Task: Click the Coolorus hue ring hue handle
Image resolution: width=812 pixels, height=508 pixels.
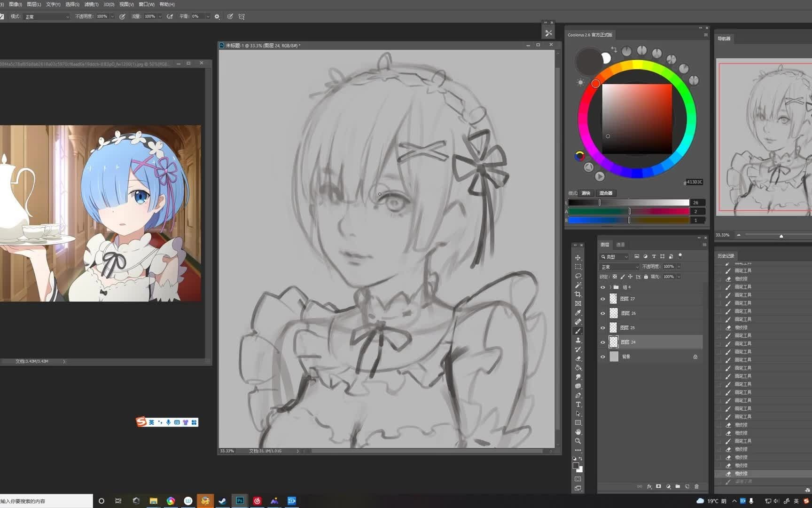Action: (x=595, y=83)
